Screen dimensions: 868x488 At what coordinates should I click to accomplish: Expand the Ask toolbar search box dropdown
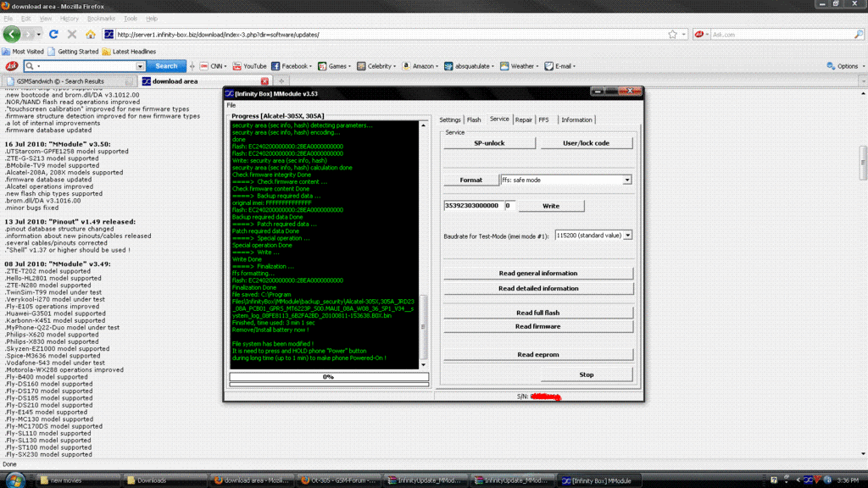pos(140,66)
